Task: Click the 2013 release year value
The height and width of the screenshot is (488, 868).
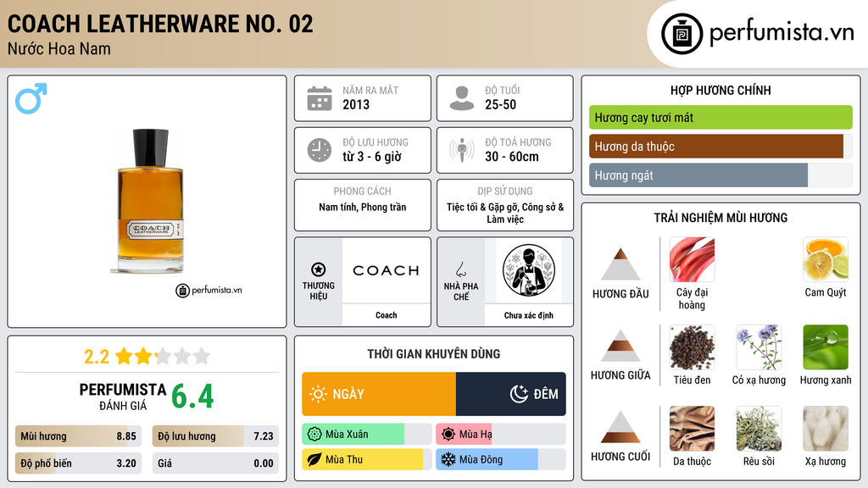Action: coord(356,104)
